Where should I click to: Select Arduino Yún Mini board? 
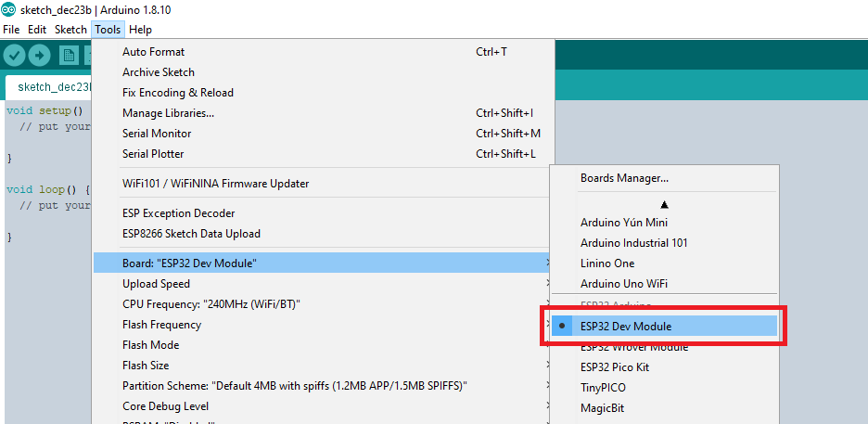tap(664, 223)
